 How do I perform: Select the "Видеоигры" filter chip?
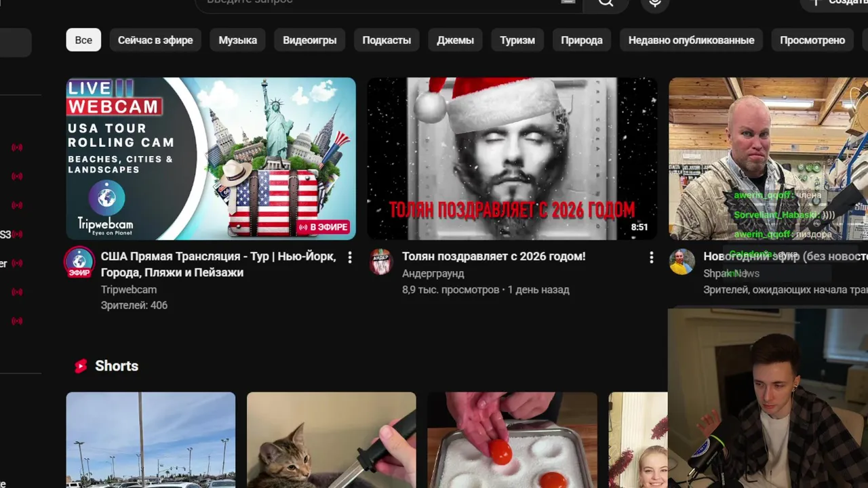point(310,40)
